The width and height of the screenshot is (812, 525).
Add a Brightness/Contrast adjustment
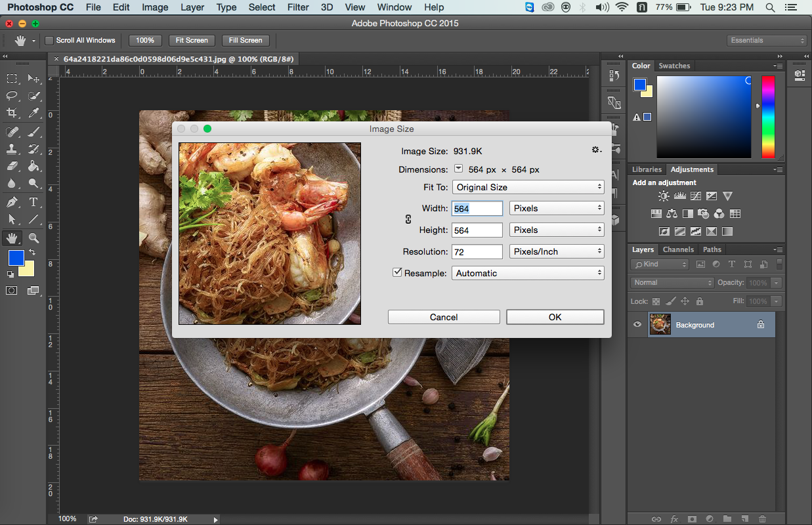664,196
